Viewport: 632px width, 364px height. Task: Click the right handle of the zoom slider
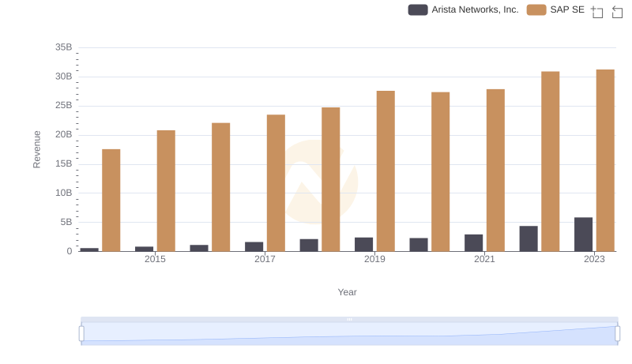tap(618, 334)
